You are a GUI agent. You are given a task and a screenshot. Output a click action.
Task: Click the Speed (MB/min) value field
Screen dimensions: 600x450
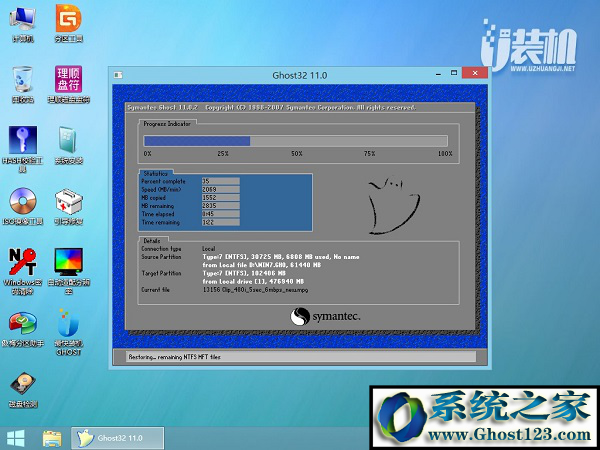click(x=221, y=189)
